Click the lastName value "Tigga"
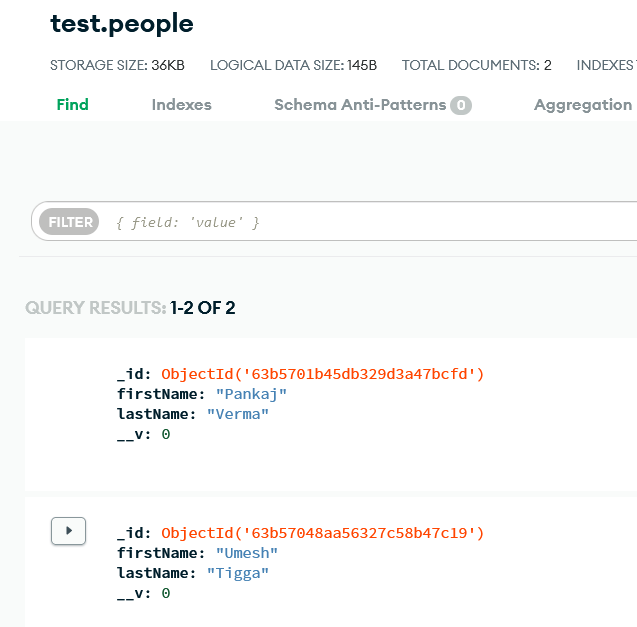Viewport: 637px width, 627px height. [x=238, y=573]
